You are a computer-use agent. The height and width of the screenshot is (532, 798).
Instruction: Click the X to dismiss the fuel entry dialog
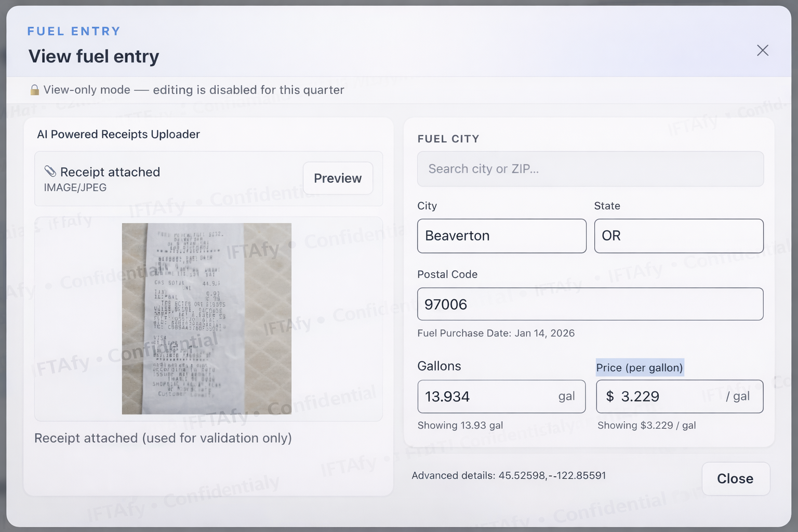coord(762,50)
